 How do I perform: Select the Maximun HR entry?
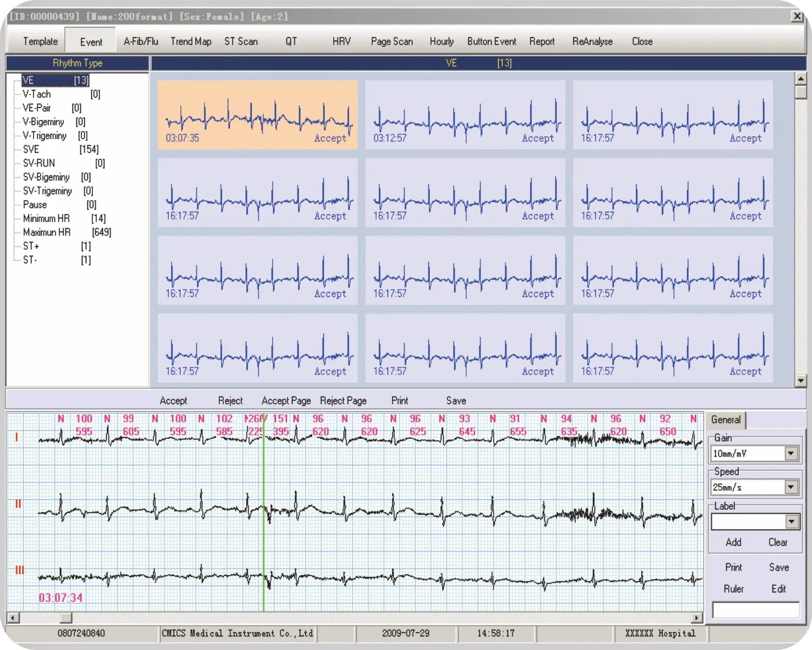pyautogui.click(x=67, y=232)
